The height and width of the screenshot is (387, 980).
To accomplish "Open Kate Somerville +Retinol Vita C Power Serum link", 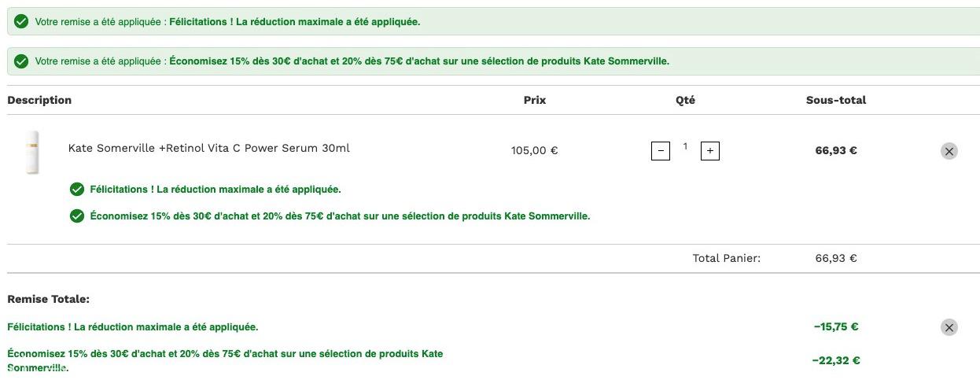I will pos(208,148).
